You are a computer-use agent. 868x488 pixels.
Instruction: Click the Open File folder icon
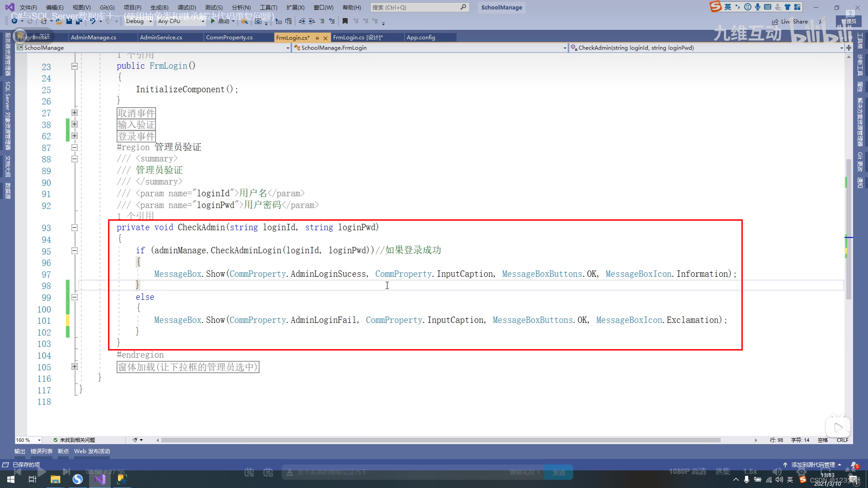pyautogui.click(x=59, y=21)
